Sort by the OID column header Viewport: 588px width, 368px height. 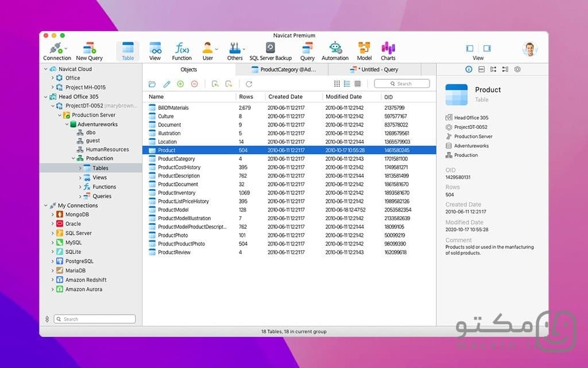[408, 97]
